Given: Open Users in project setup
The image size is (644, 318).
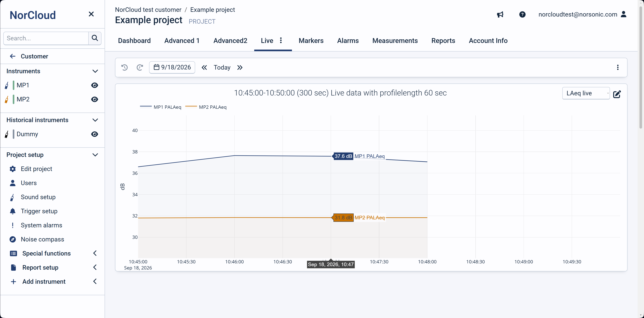Looking at the screenshot, I should (28, 183).
